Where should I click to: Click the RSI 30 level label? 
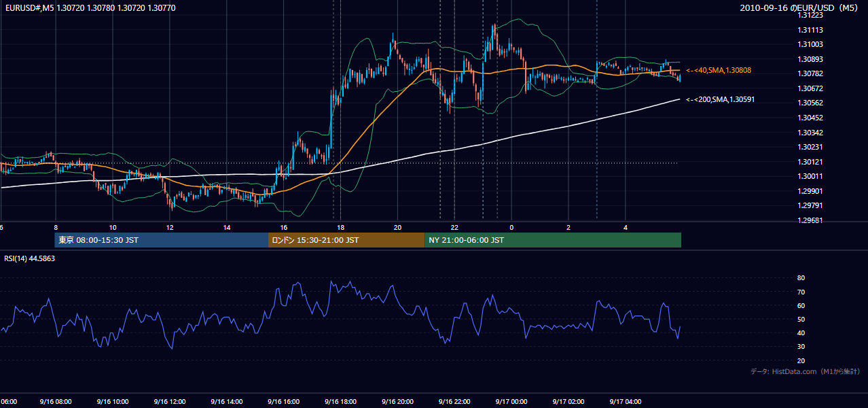pos(801,347)
